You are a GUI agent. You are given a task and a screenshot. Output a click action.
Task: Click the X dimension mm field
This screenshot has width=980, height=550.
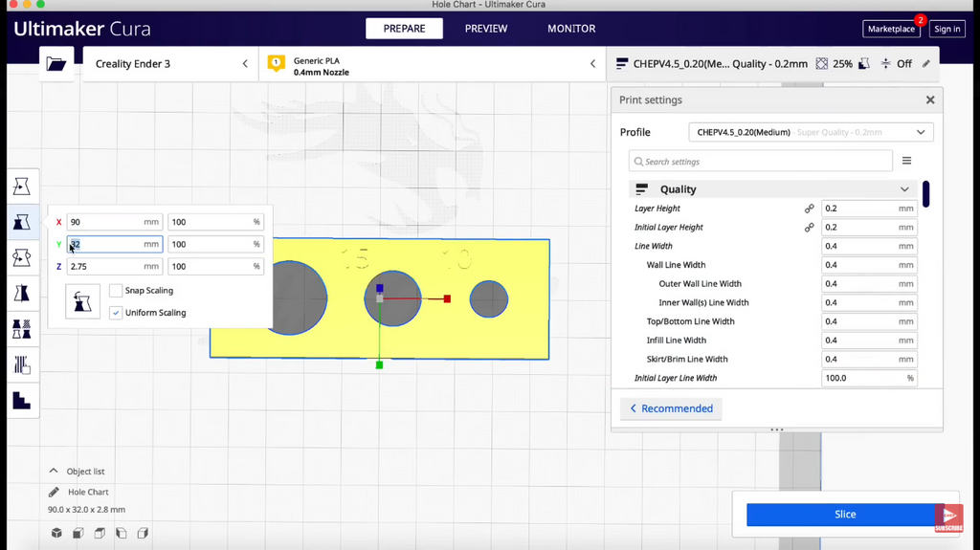[115, 222]
